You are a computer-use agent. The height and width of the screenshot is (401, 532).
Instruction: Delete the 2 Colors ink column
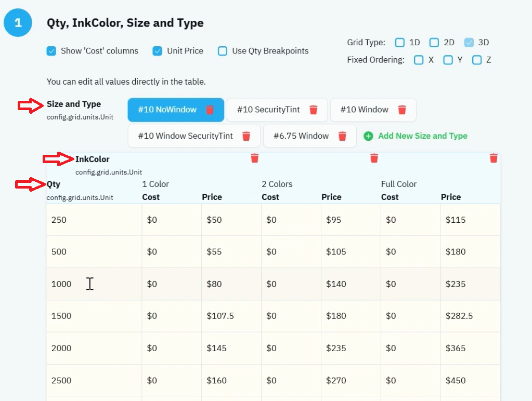point(374,158)
